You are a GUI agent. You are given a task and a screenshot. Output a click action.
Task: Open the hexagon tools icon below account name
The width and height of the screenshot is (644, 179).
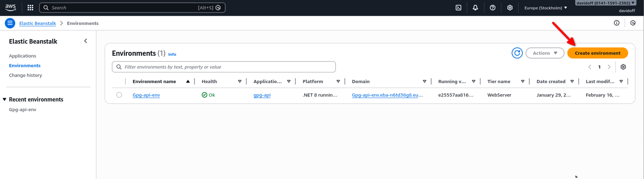[x=633, y=23]
